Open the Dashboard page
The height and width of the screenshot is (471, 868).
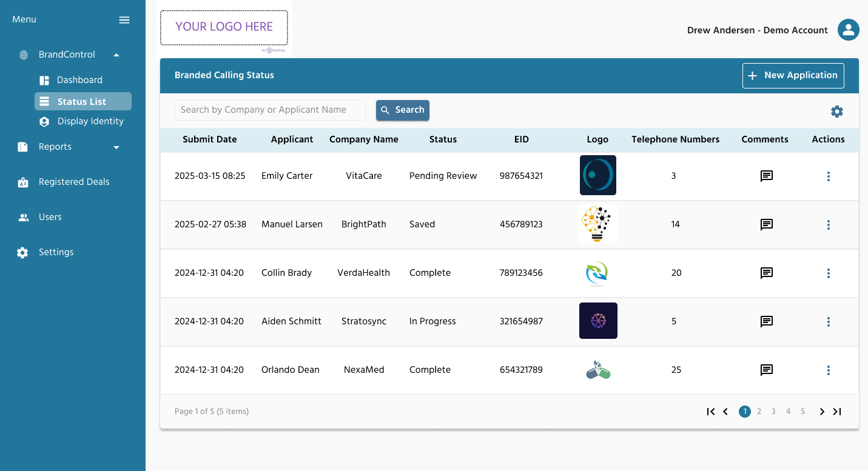pyautogui.click(x=79, y=80)
